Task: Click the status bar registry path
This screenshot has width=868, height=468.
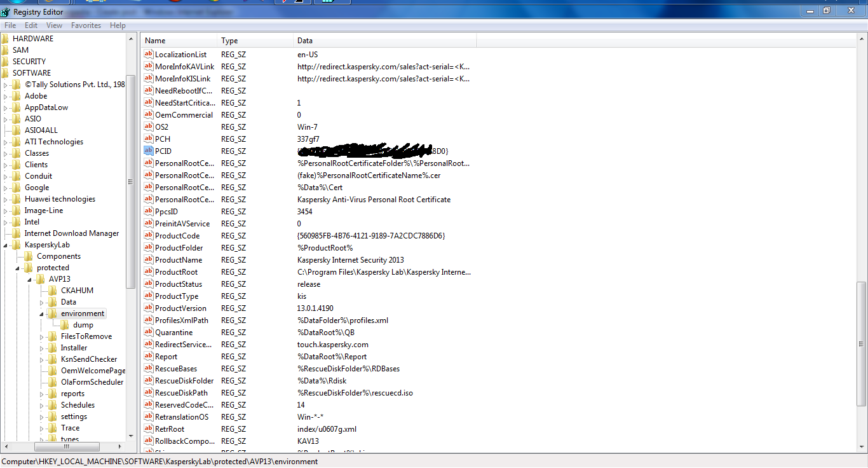Action: 159,461
